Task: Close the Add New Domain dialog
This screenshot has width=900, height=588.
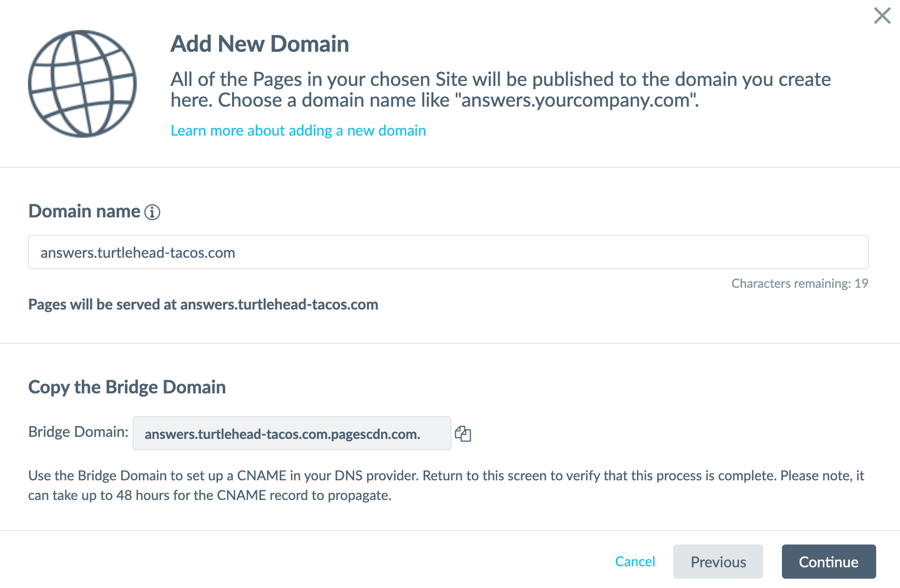Action: click(882, 16)
